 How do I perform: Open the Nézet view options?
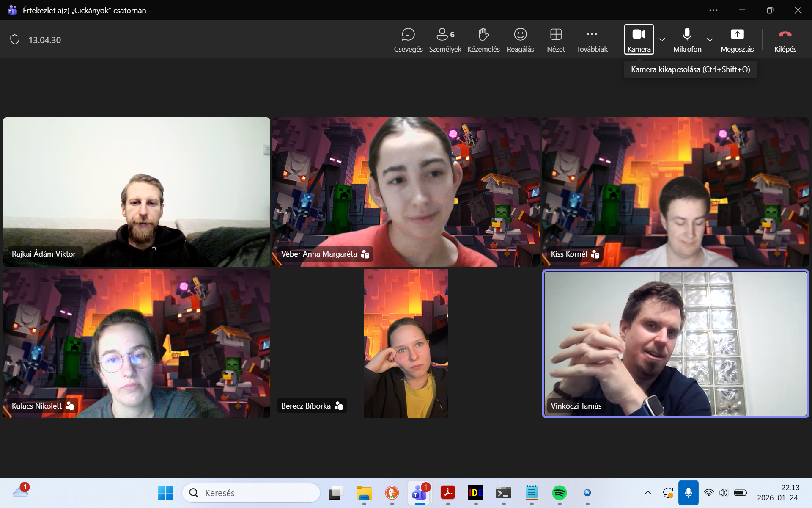tap(556, 40)
